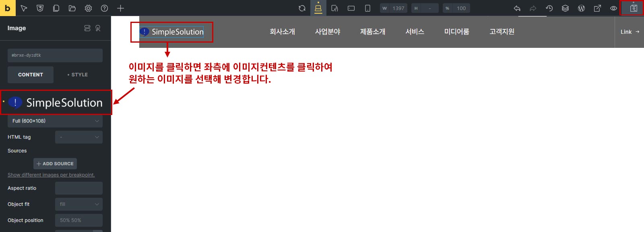This screenshot has width=644, height=232.
Task: Open the Object fit dropdown
Action: click(x=78, y=204)
